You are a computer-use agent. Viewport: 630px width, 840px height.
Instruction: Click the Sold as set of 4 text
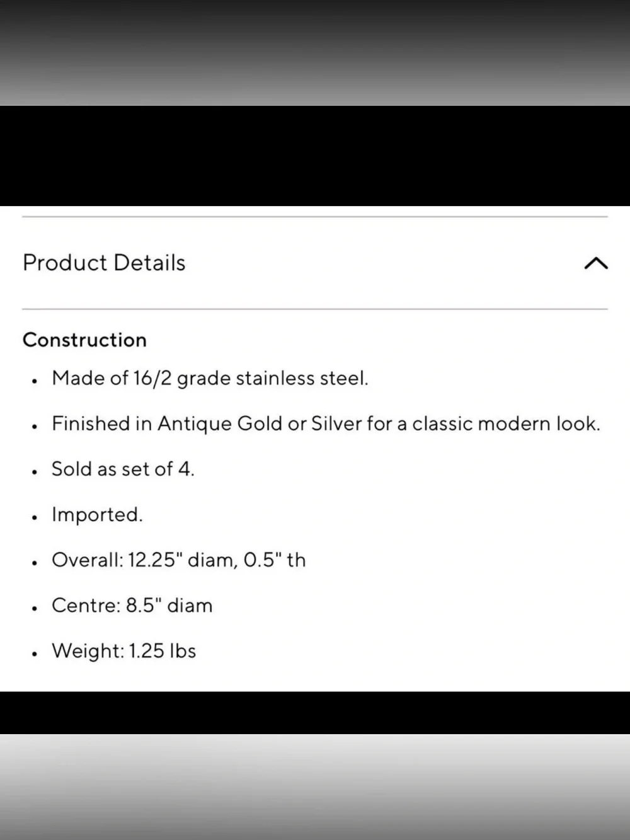pos(123,469)
